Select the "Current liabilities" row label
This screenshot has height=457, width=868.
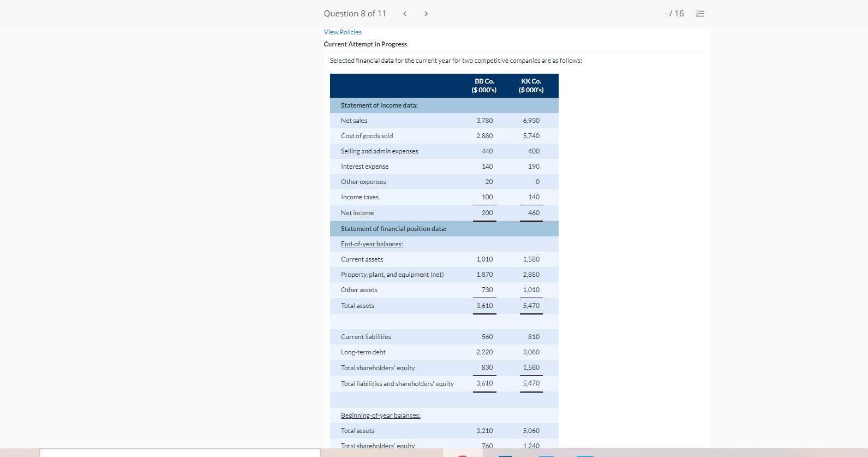[366, 337]
